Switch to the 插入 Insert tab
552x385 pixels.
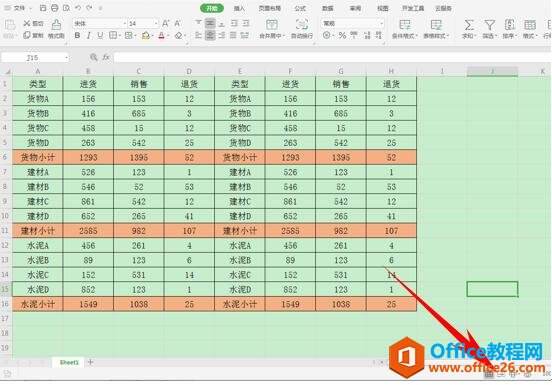(x=239, y=8)
